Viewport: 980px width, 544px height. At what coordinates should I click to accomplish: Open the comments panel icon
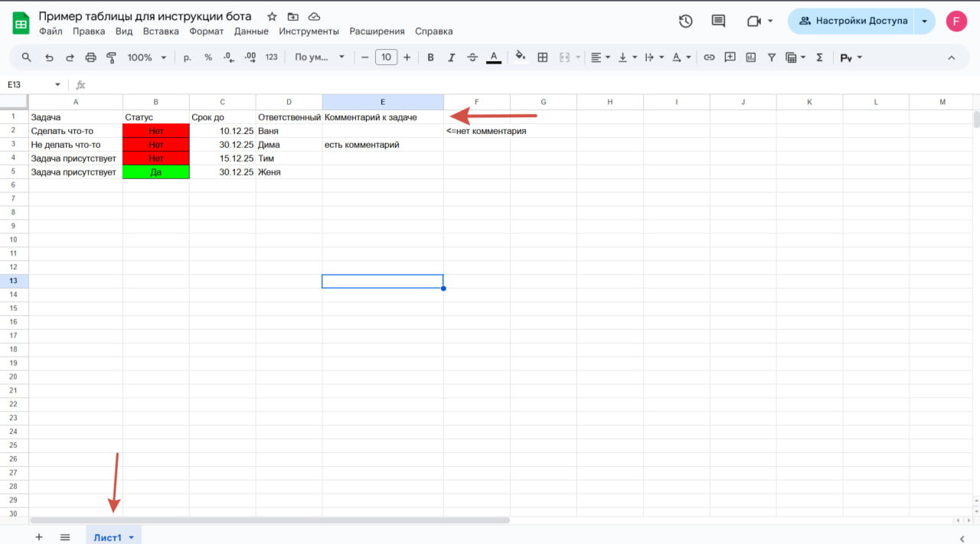coord(718,21)
